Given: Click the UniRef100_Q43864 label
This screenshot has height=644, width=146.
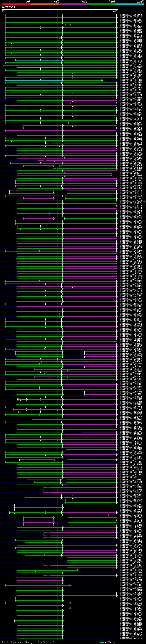Looking at the screenshot, I should [x=131, y=45].
